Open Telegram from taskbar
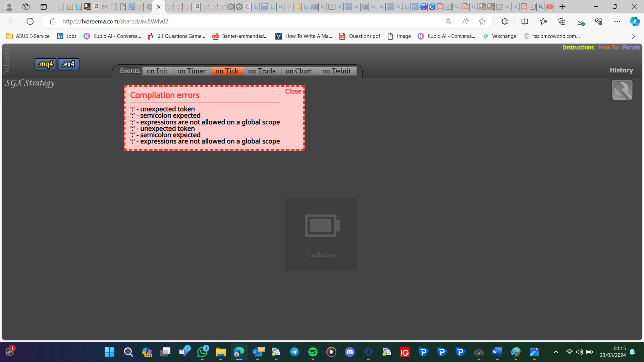The height and width of the screenshot is (362, 644). point(294,352)
